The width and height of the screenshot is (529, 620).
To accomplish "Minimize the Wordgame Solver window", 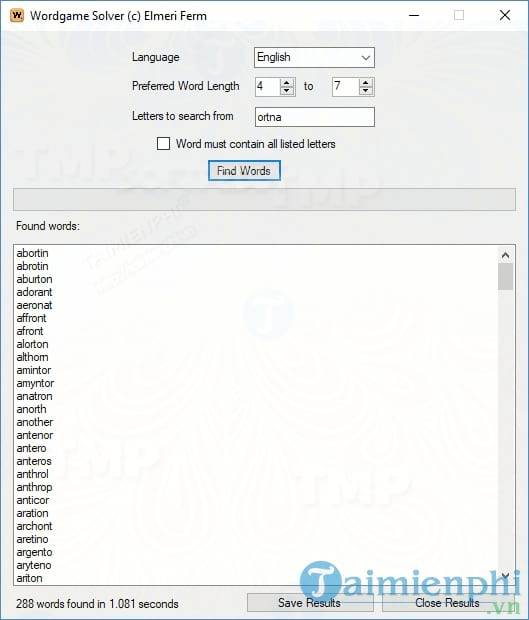I will (x=414, y=15).
